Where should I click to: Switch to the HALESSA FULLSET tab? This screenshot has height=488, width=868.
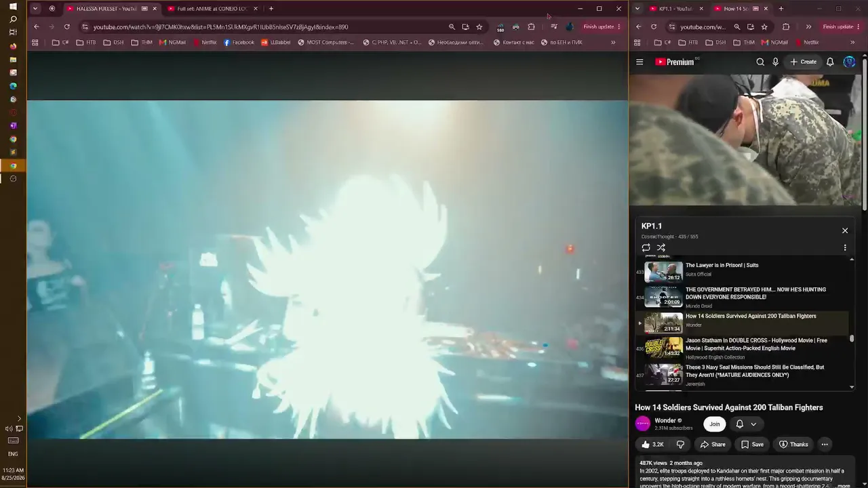coord(107,9)
